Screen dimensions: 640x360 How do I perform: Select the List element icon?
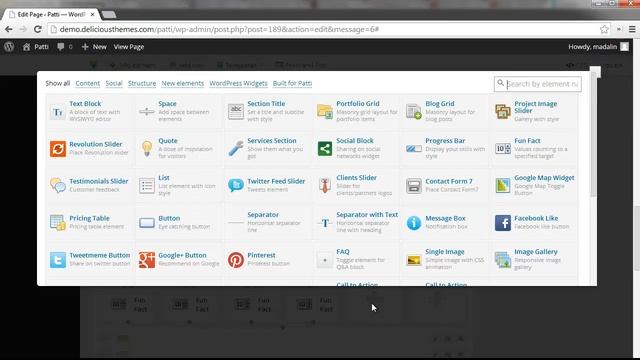point(147,186)
